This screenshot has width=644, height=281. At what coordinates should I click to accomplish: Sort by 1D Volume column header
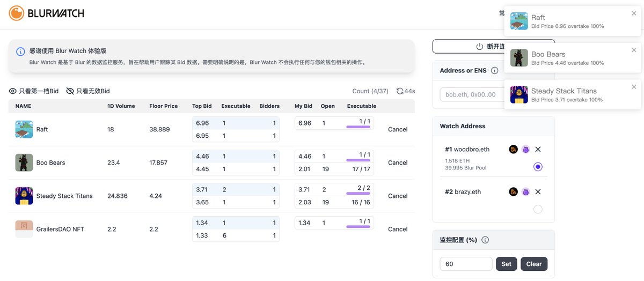[x=121, y=106]
